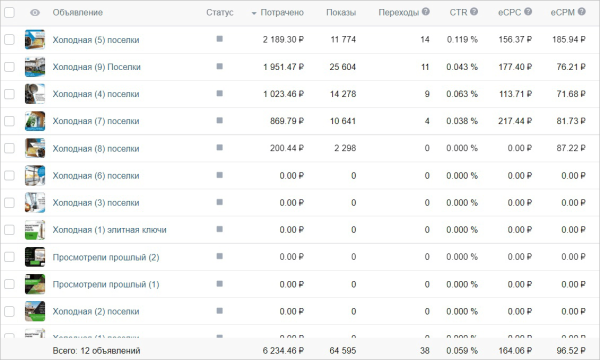Click status square for Просмотрели прошлый (2)
The width and height of the screenshot is (600, 360).
tap(220, 256)
